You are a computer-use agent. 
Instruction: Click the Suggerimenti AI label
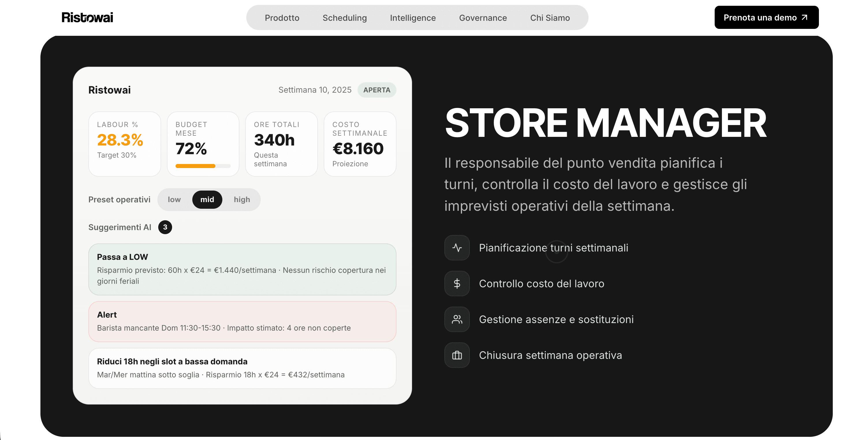[120, 227]
